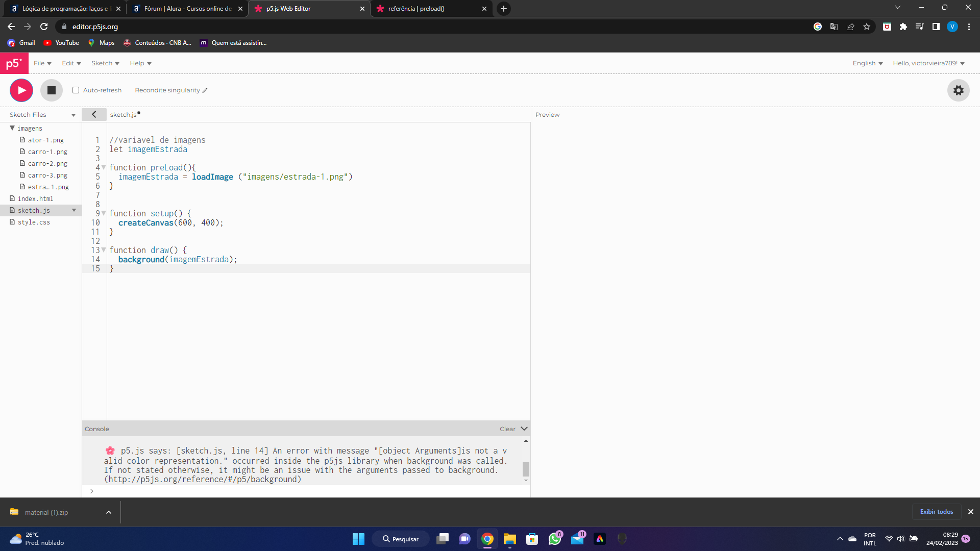Open the Gmail bookmark
Image resolution: width=980 pixels, height=551 pixels.
pyautogui.click(x=21, y=43)
